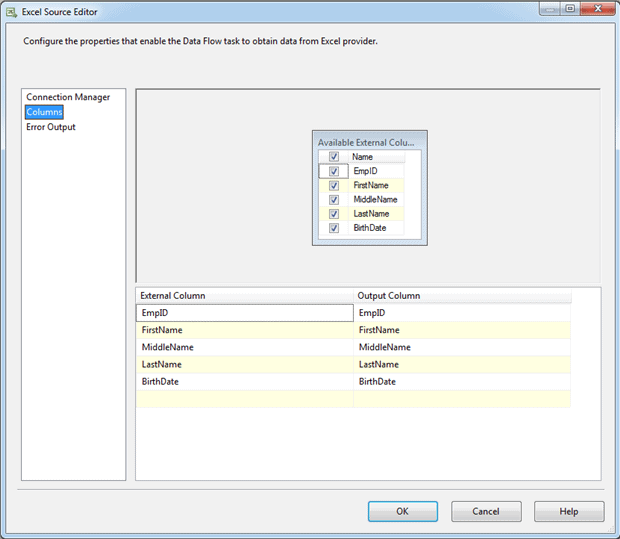620x539 pixels.
Task: Minimize the Excel Source Editor window
Action: [x=550, y=8]
